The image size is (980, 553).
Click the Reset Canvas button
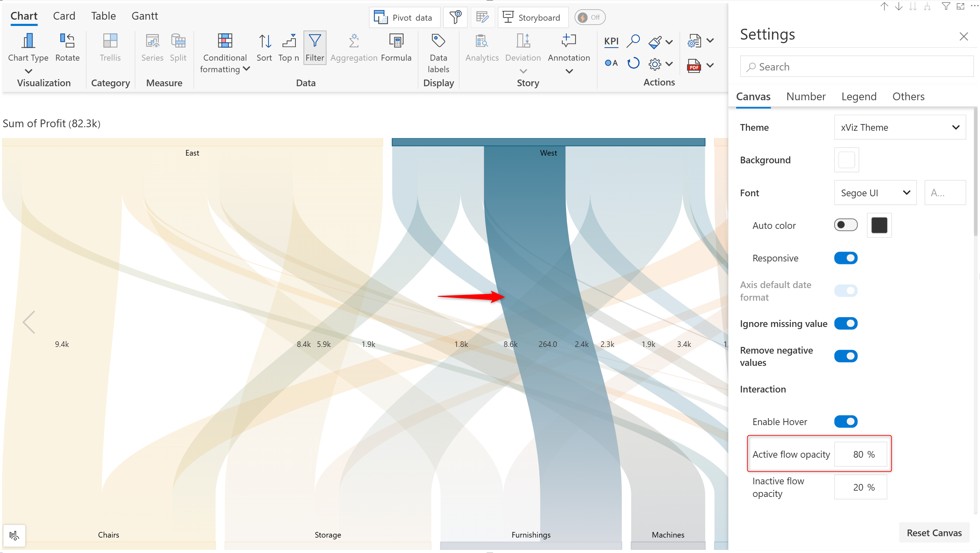click(x=934, y=533)
